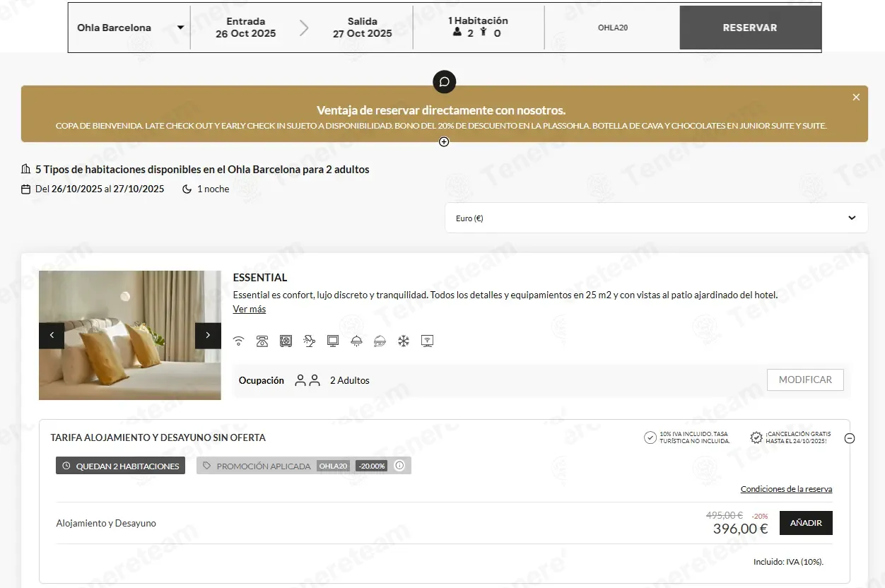This screenshot has width=885, height=588.
Task: Click the Essential room photo
Action: pos(130,335)
